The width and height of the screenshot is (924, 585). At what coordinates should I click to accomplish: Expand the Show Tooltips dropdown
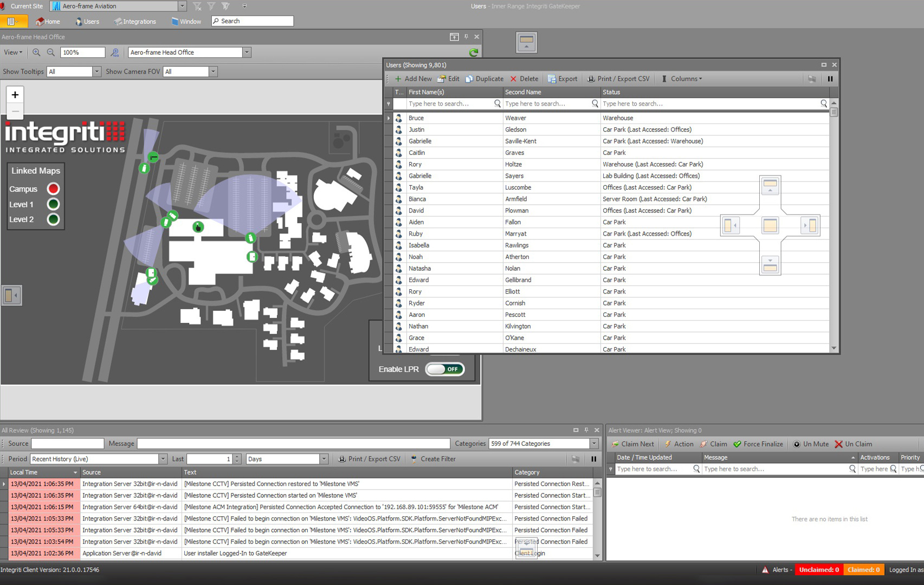(96, 71)
